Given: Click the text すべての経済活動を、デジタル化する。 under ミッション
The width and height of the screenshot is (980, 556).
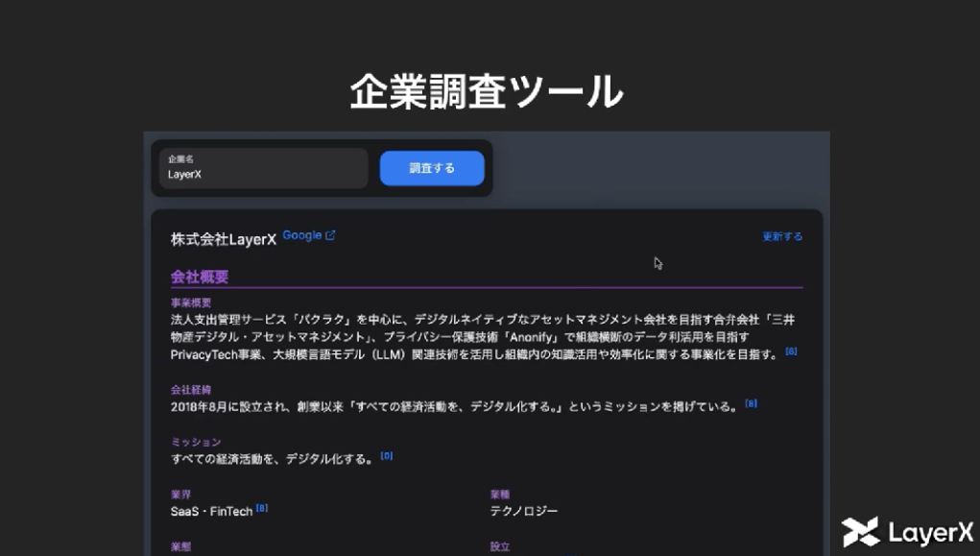Looking at the screenshot, I should pyautogui.click(x=273, y=459).
